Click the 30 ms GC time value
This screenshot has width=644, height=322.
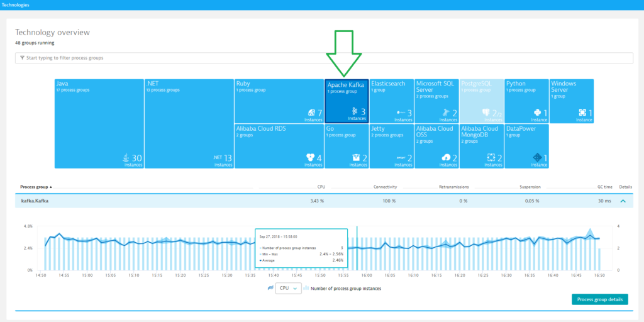tap(606, 201)
